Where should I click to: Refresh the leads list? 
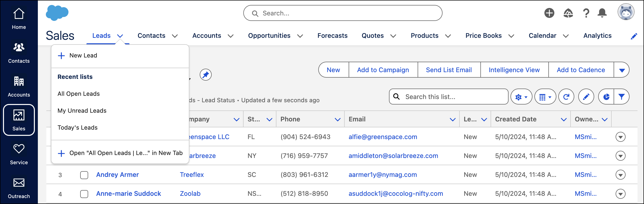[566, 97]
